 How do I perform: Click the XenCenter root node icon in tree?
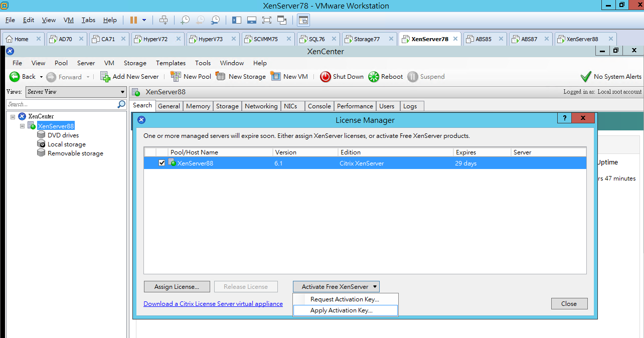[x=22, y=116]
